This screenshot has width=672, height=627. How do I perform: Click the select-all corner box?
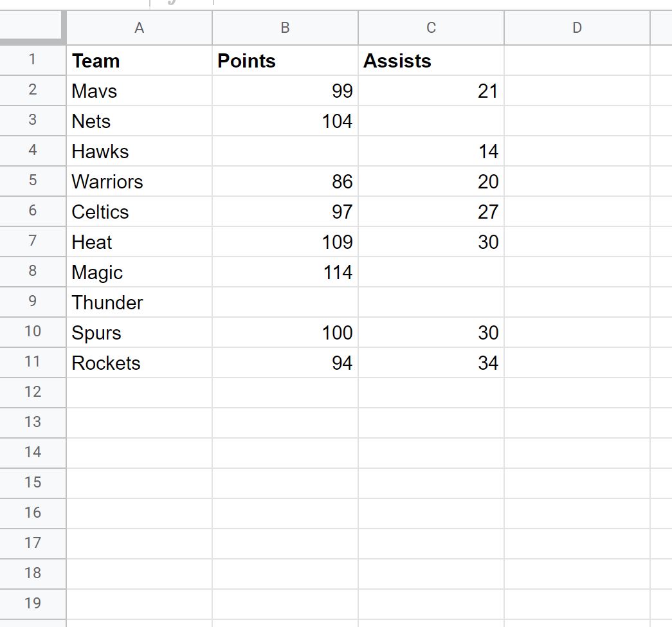point(33,28)
